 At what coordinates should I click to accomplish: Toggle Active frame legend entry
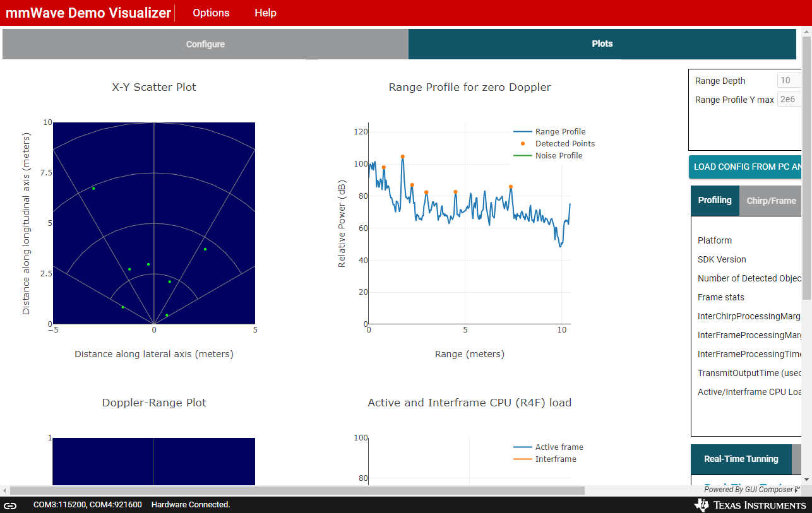[548, 447]
